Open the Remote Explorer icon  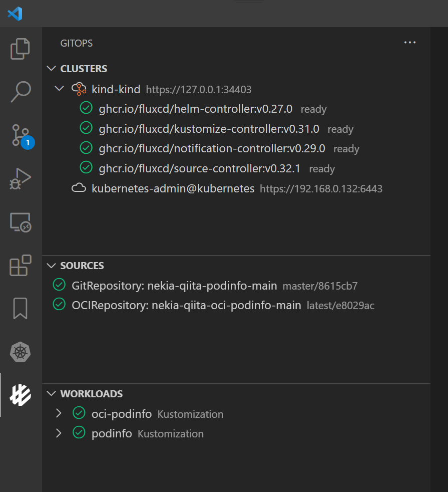click(21, 222)
